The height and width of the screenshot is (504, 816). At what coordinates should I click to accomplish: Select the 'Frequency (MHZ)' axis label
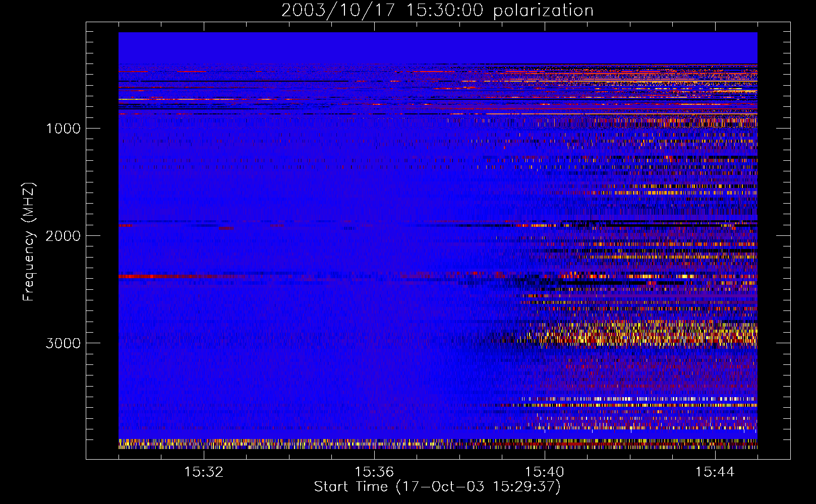pos(29,242)
